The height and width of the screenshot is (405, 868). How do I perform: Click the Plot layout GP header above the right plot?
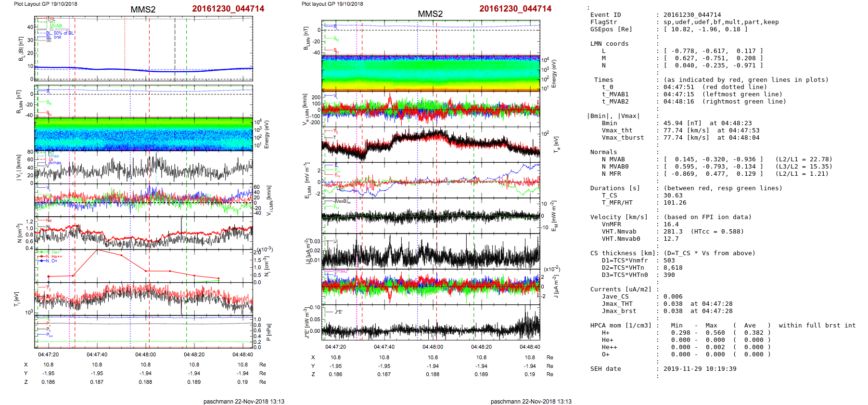pyautogui.click(x=332, y=4)
